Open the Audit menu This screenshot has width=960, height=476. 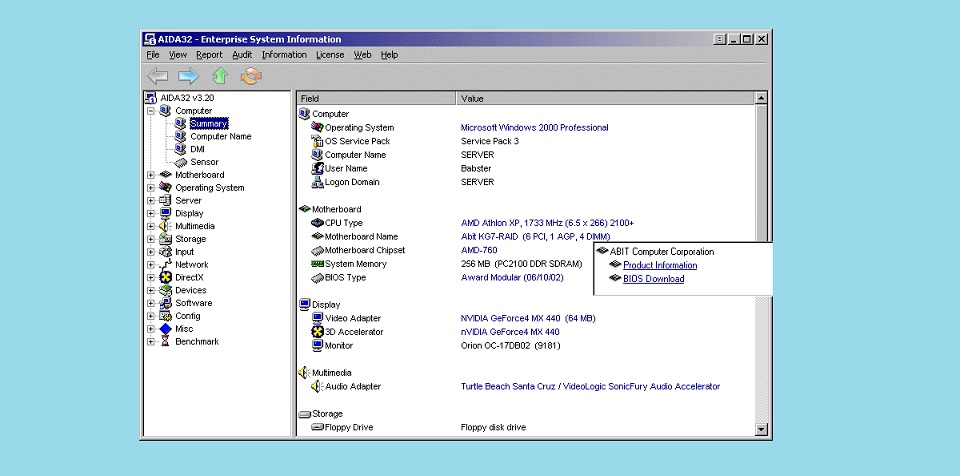tap(242, 55)
